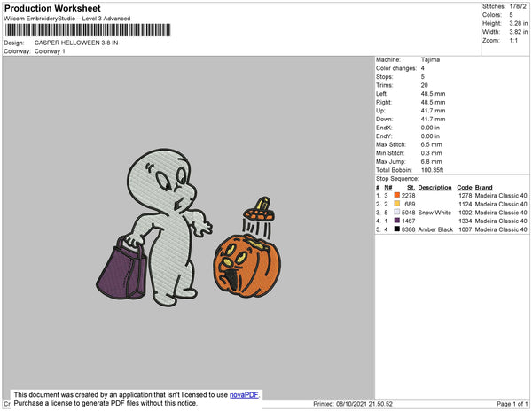Screen dimensions: 532x411
Task: Click the Max Stitch value '6.5 mm'
Action: [431, 144]
